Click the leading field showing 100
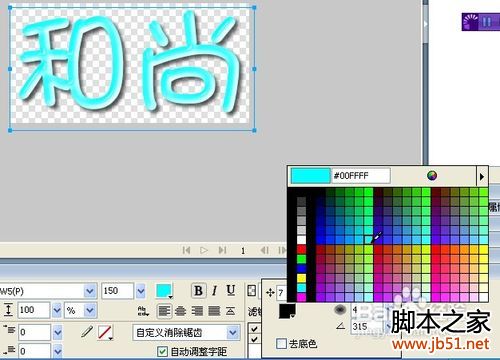 34,310
